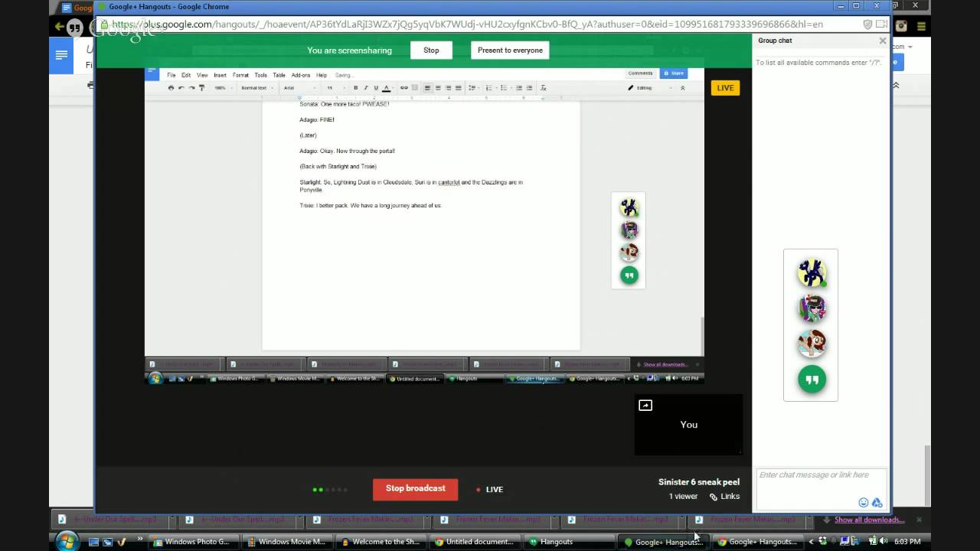980x551 pixels.
Task: Toggle bold formatting in the shared Docs toolbar
Action: click(x=355, y=88)
